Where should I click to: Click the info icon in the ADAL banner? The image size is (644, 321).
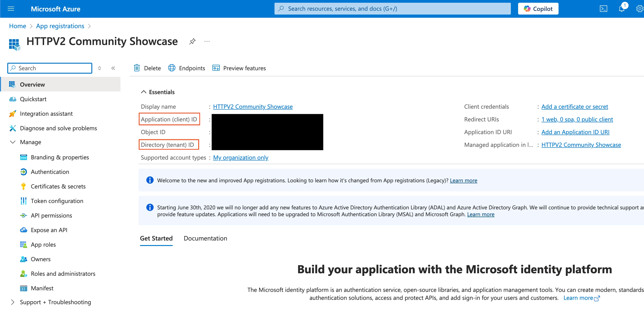(150, 207)
